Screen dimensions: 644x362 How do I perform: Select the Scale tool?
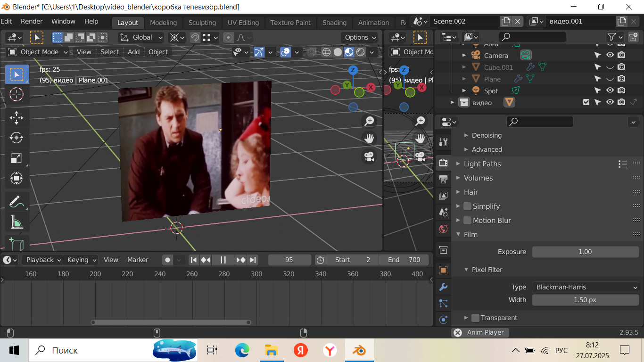[x=17, y=158]
